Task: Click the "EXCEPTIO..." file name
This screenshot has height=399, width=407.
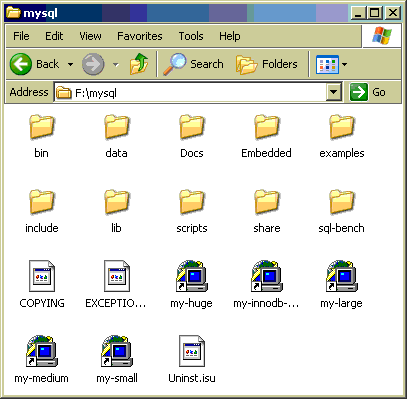Action: (x=116, y=303)
